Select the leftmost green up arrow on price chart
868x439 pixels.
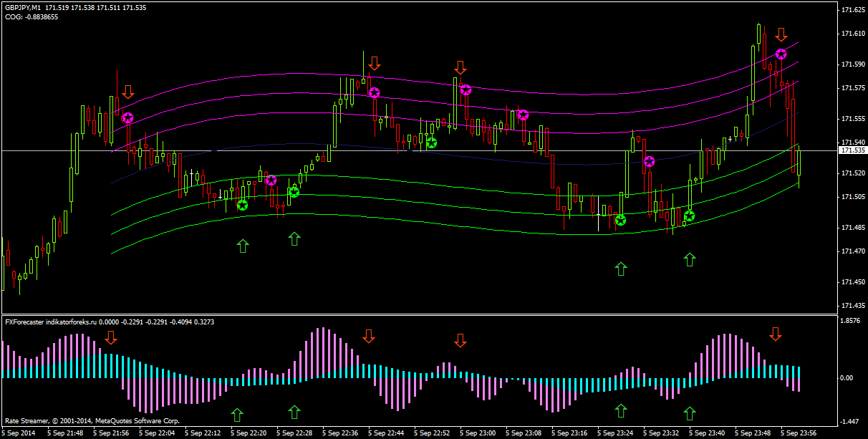pos(242,246)
